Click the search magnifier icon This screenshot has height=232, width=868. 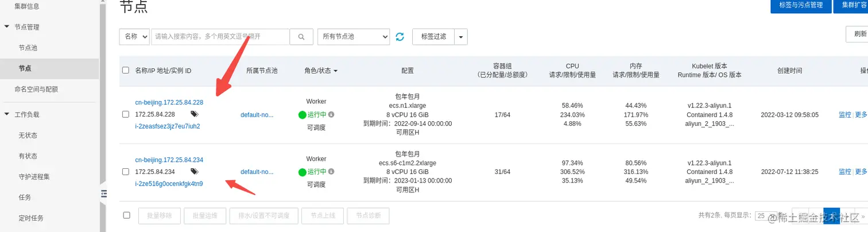click(x=301, y=37)
